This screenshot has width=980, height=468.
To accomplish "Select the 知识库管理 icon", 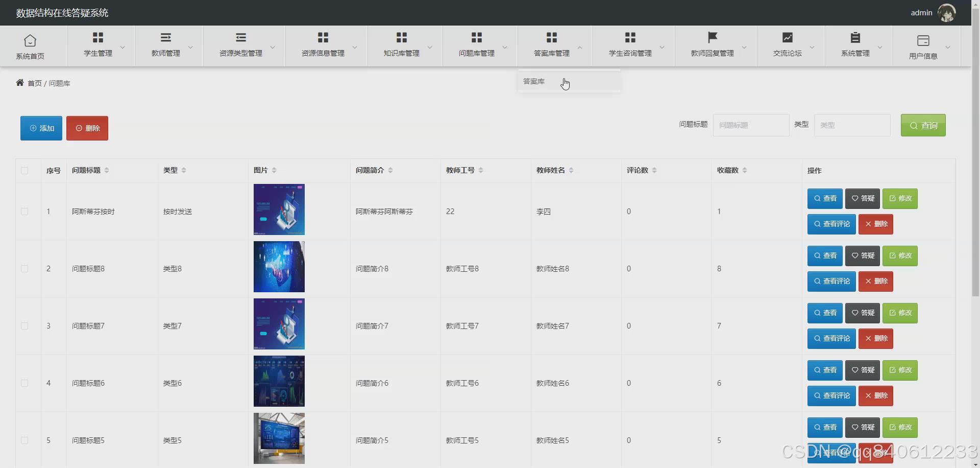I will coord(401,37).
